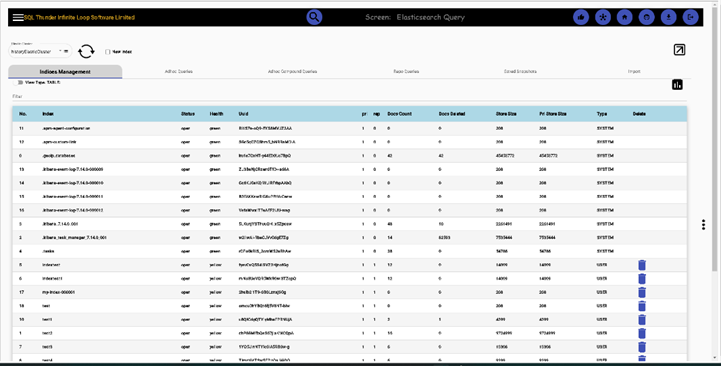Image resolution: width=721 pixels, height=366 pixels.
Task: Go to home via house icon
Action: pos(624,17)
